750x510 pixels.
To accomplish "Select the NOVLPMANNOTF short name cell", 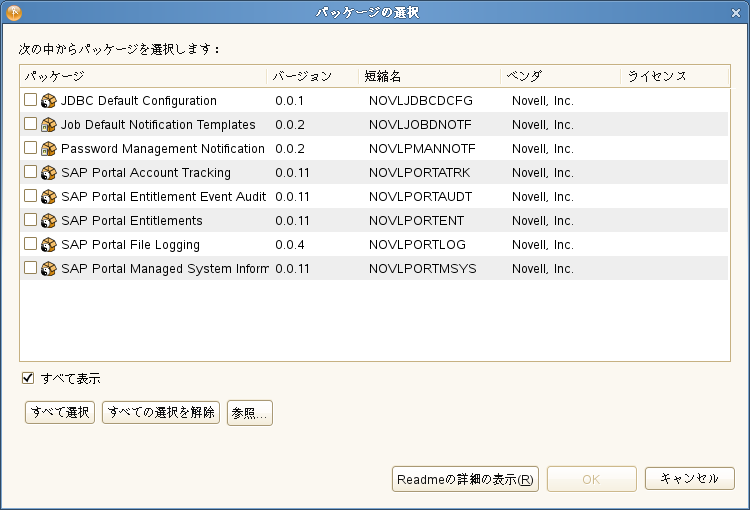I will click(x=422, y=149).
